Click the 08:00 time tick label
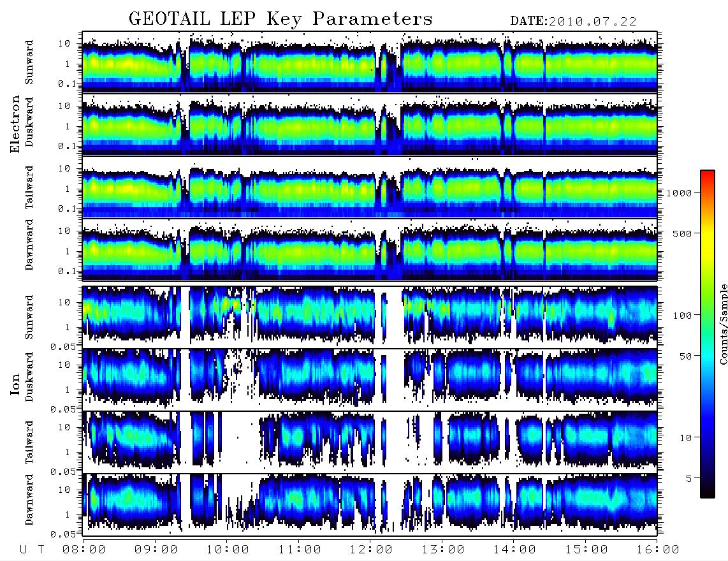Image resolution: width=728 pixels, height=561 pixels. (x=84, y=550)
